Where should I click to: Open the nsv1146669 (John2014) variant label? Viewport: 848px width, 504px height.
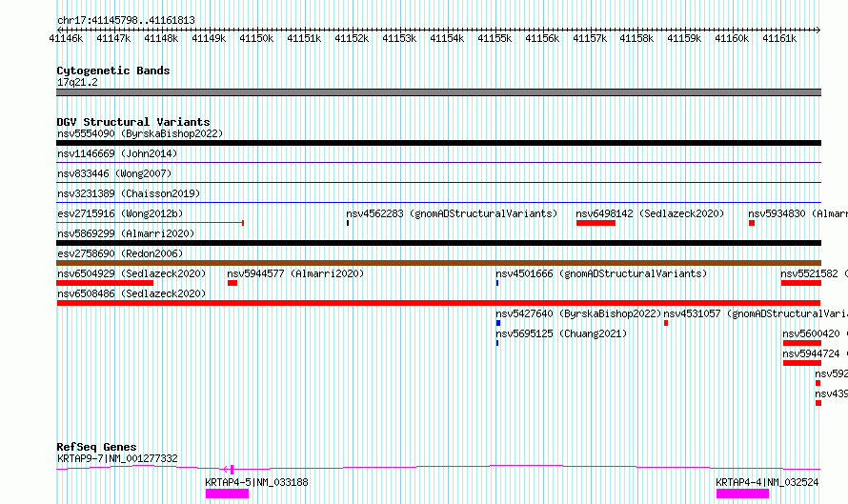tap(117, 153)
